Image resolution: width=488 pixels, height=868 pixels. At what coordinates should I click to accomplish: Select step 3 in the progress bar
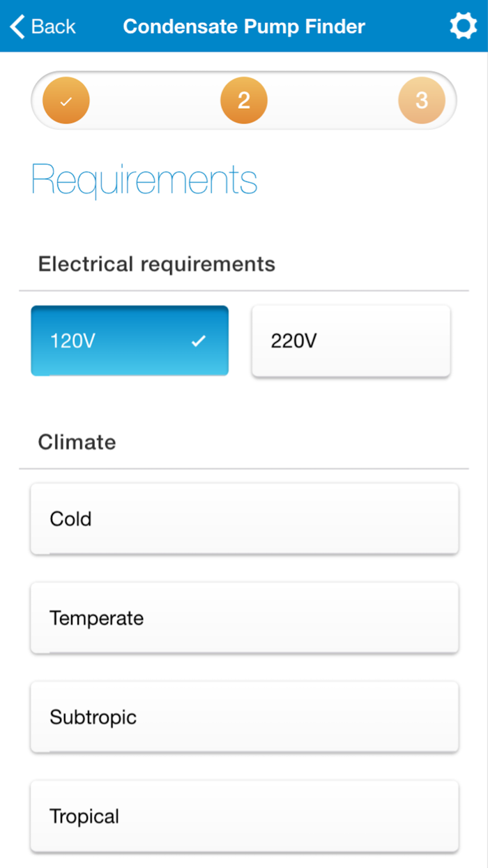pyautogui.click(x=422, y=100)
